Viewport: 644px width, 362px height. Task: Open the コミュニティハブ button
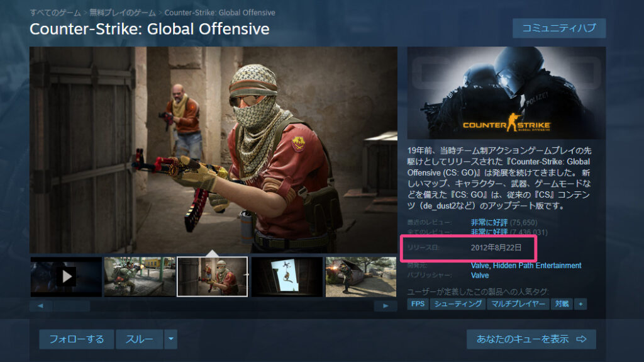tap(559, 28)
